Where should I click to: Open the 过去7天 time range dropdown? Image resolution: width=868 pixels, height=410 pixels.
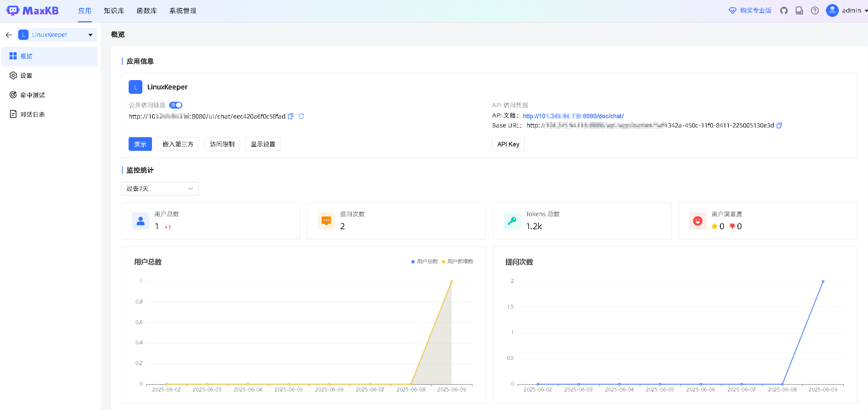[x=160, y=189]
